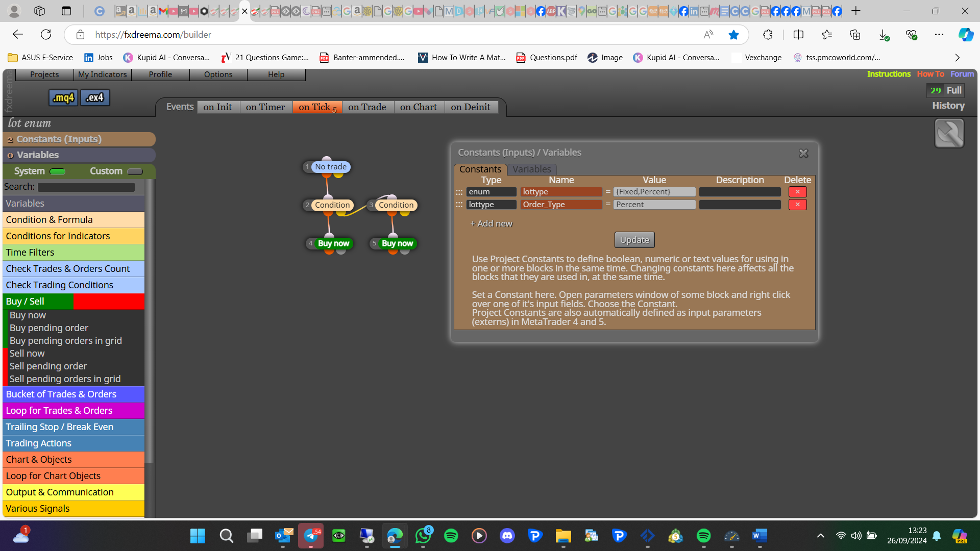The image size is (980, 551).
Task: Open Discord from taskbar
Action: (x=507, y=536)
